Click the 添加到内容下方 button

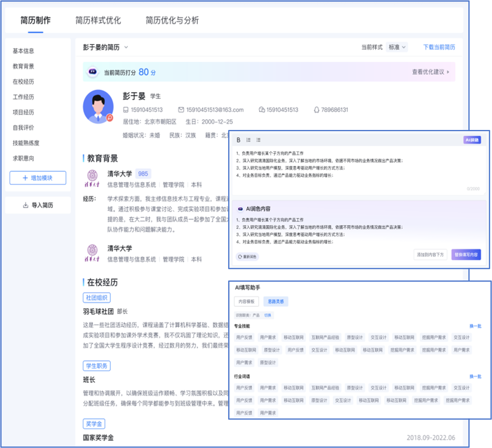pyautogui.click(x=430, y=255)
